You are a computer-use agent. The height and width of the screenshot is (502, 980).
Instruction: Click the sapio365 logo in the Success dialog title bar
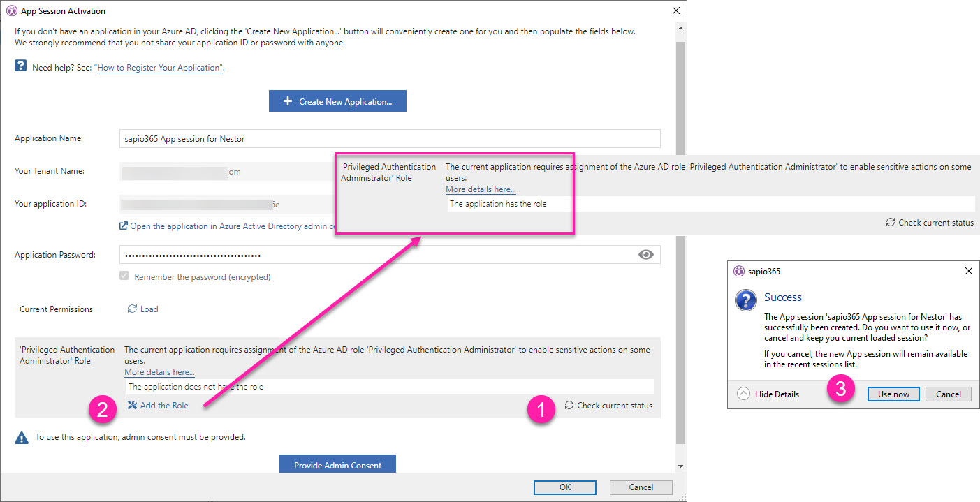point(739,271)
